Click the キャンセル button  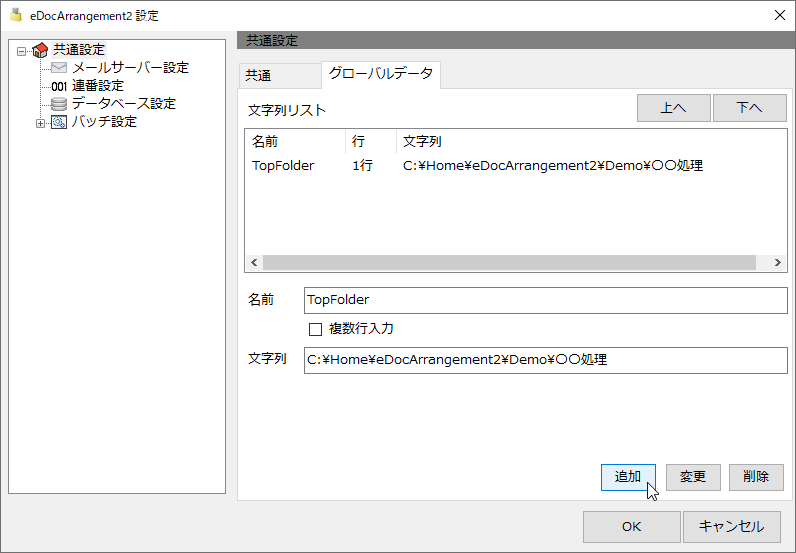(732, 527)
